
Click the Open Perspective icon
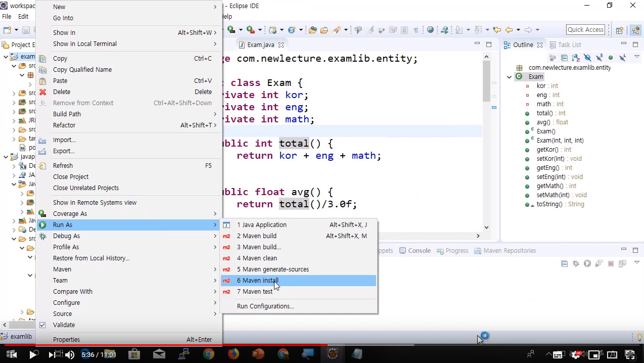[619, 30]
